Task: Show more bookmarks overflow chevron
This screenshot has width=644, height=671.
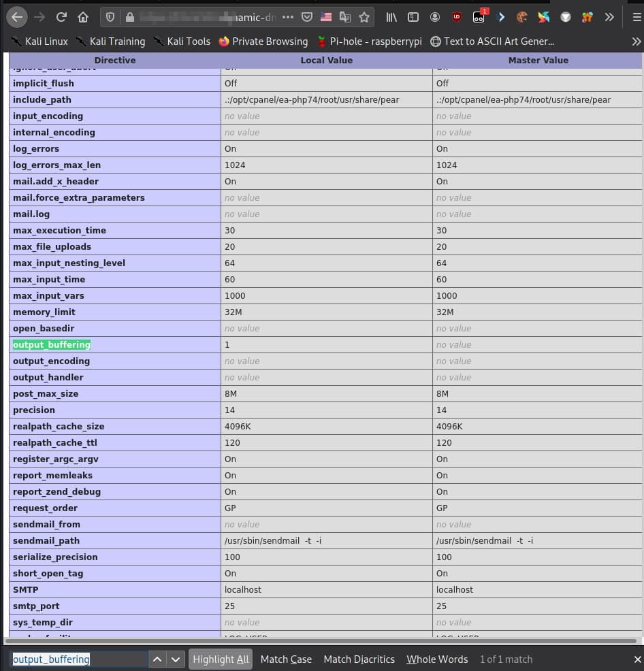Action: tap(636, 42)
